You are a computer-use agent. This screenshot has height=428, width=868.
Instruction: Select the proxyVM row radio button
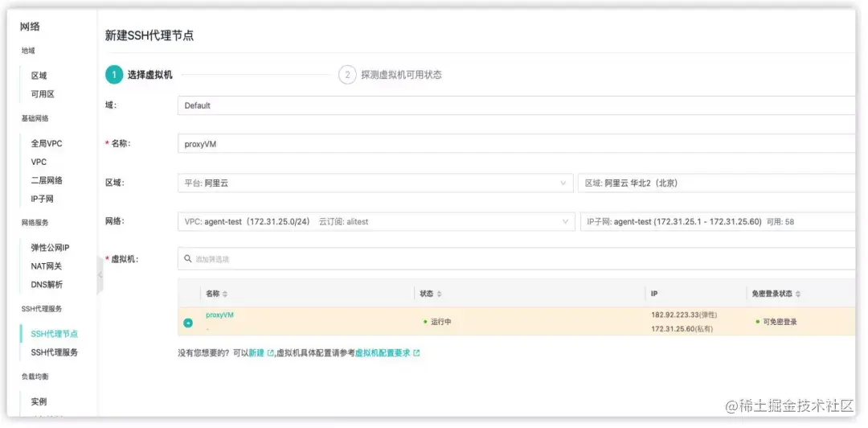tap(188, 323)
